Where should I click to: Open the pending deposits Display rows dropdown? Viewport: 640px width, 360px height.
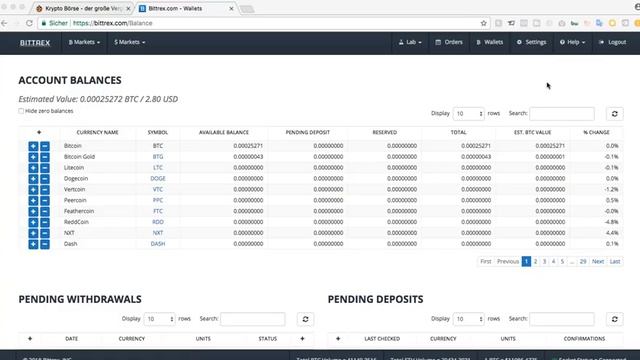pyautogui.click(x=469, y=319)
